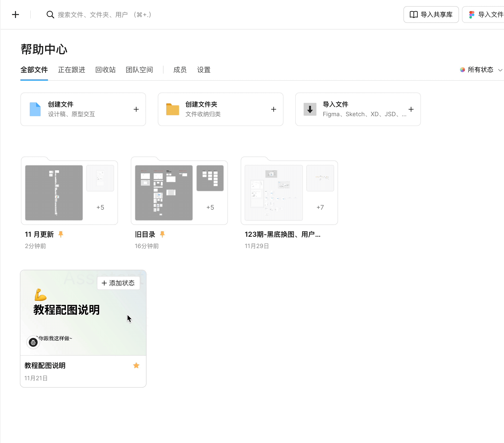This screenshot has width=504, height=443.
Task: Click the yellow create folder icon
Action: click(172, 109)
